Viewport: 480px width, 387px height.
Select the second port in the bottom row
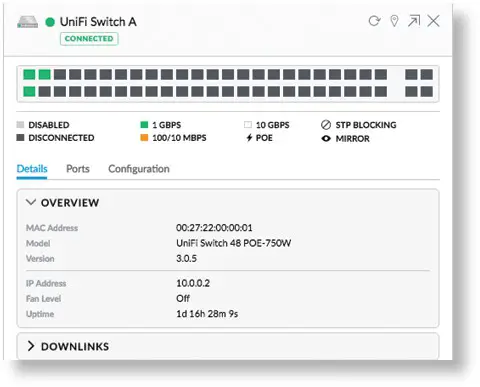tap(45, 91)
